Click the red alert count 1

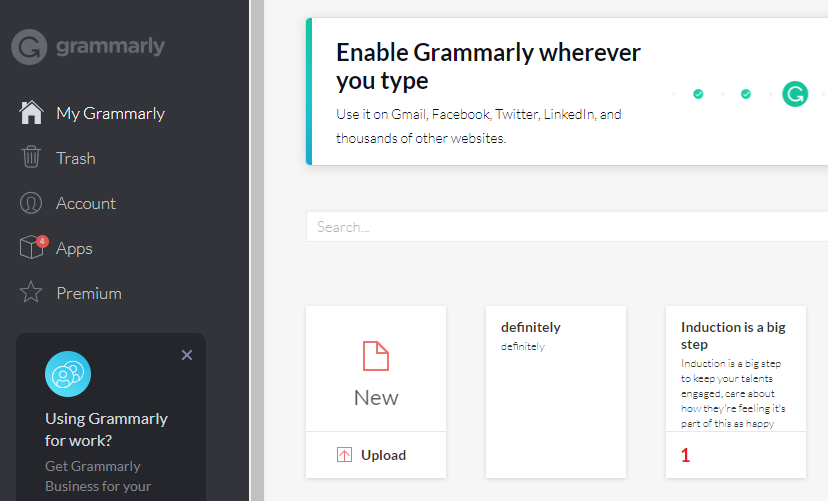pos(685,455)
